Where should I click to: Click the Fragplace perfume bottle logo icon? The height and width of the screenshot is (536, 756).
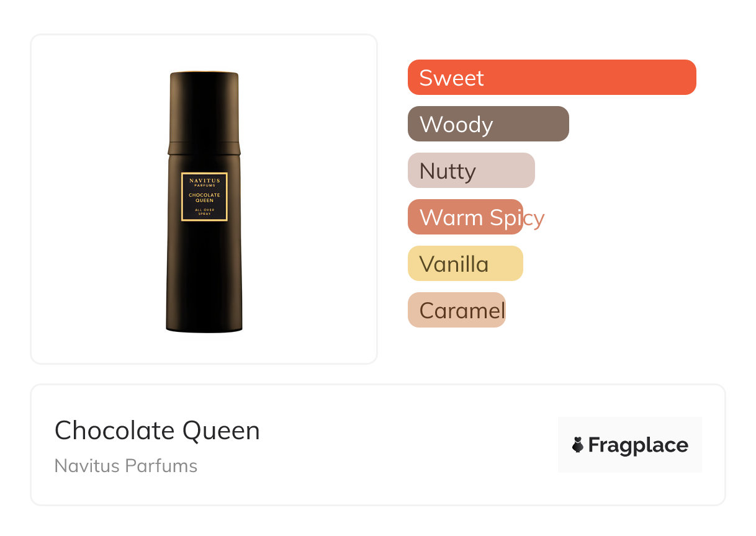[578, 445]
